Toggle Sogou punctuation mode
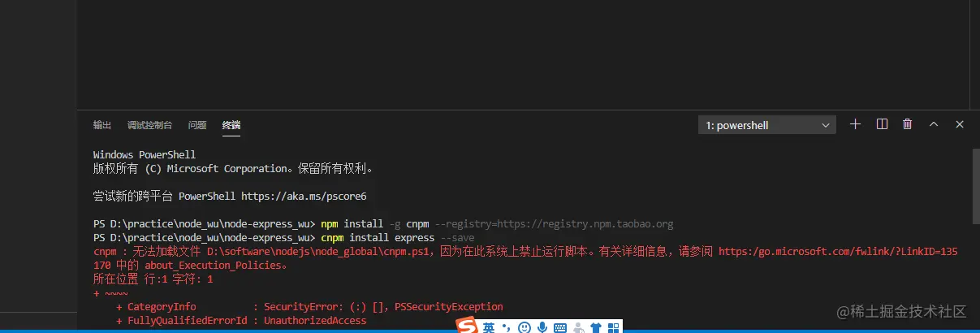Viewport: 980px width, 333px height. pos(506,328)
